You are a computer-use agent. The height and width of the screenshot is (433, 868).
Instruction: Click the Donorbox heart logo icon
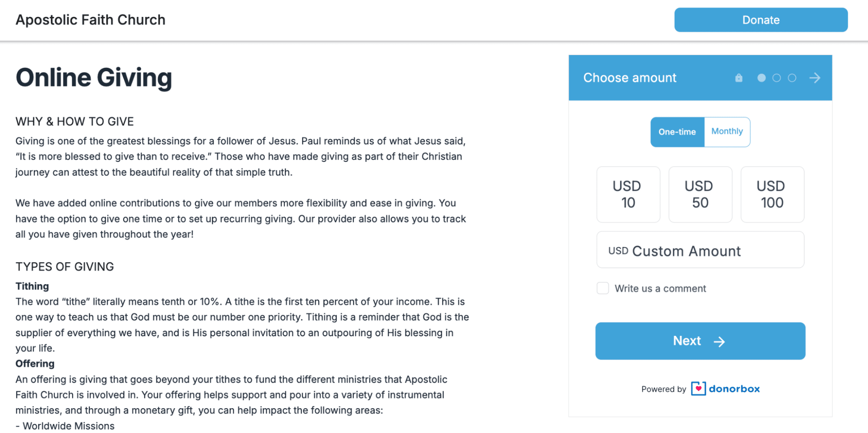pyautogui.click(x=698, y=389)
